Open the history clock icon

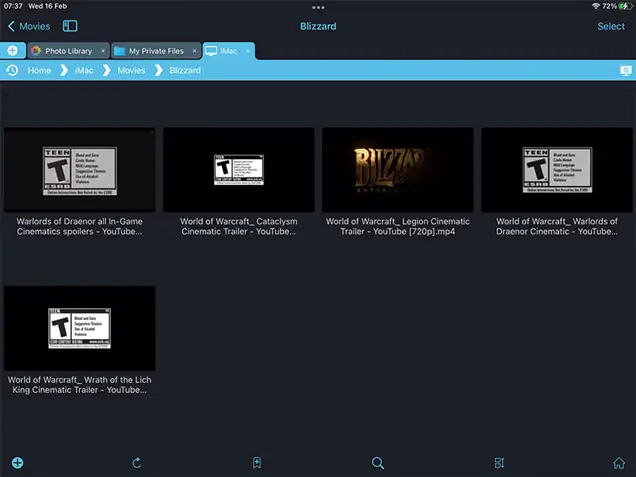tap(12, 70)
